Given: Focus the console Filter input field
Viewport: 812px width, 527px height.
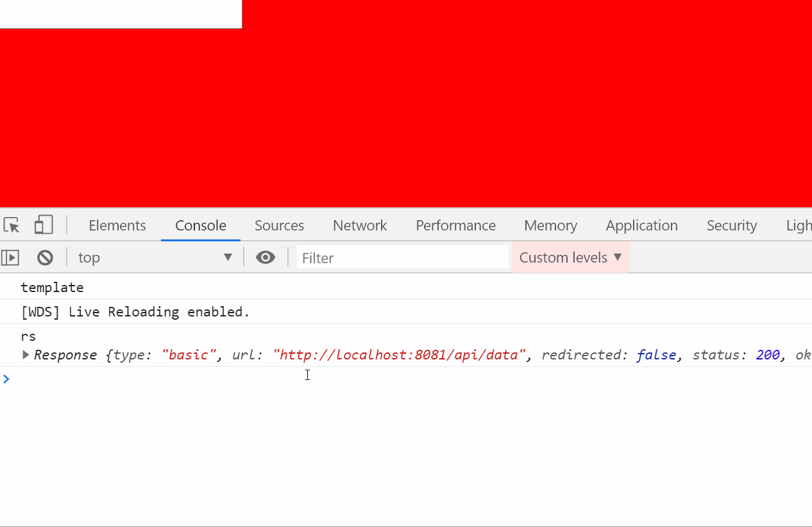Looking at the screenshot, I should click(x=403, y=257).
